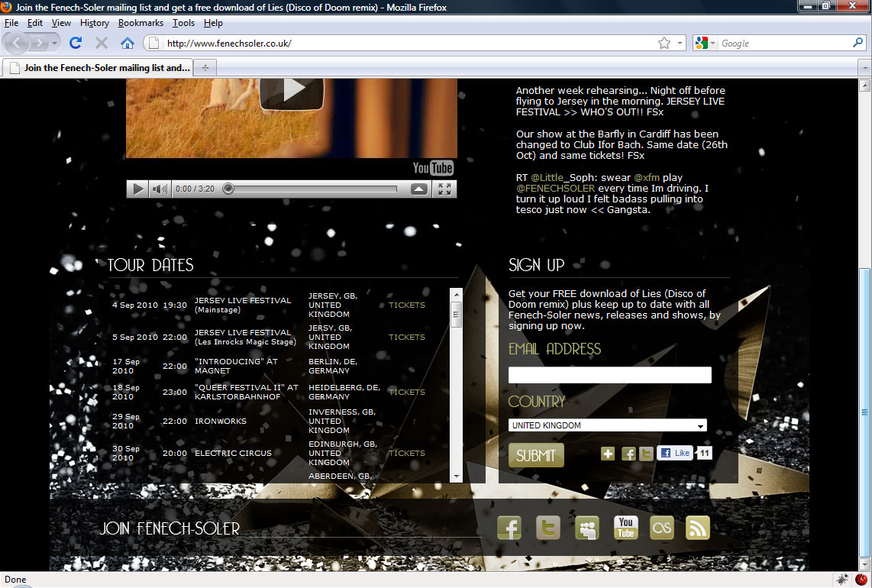Share via small Facebook icon beside Submit
Image resolution: width=872 pixels, height=588 pixels.
pyautogui.click(x=628, y=454)
